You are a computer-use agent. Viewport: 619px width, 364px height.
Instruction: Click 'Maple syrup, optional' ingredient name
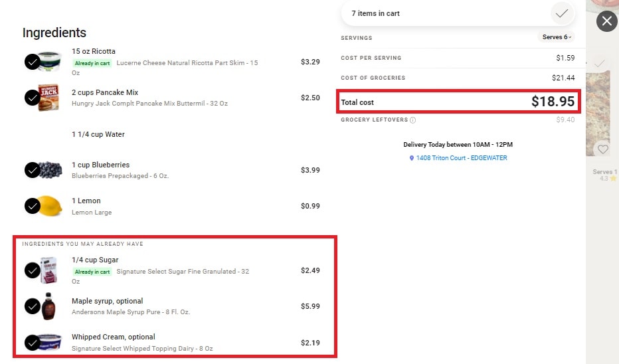point(108,301)
